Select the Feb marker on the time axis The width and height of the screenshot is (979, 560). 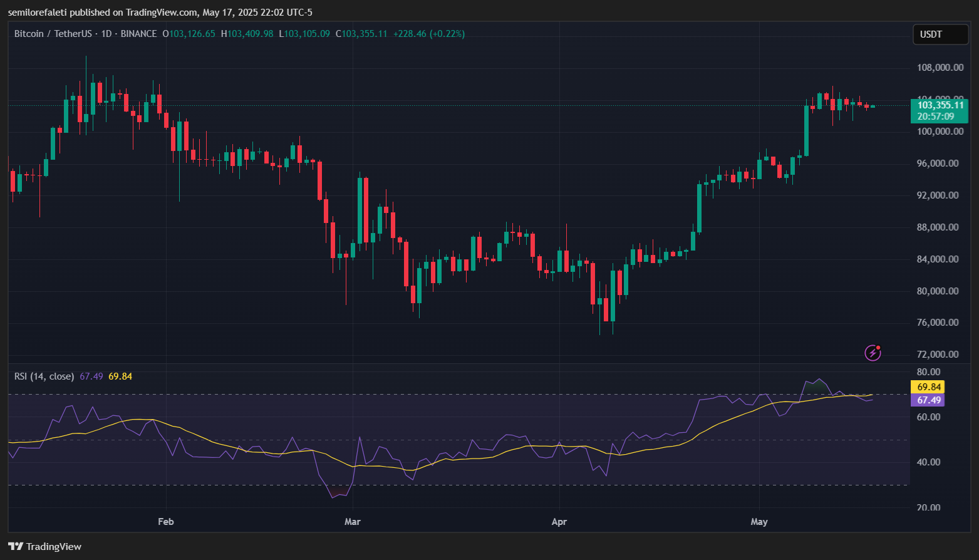(165, 522)
